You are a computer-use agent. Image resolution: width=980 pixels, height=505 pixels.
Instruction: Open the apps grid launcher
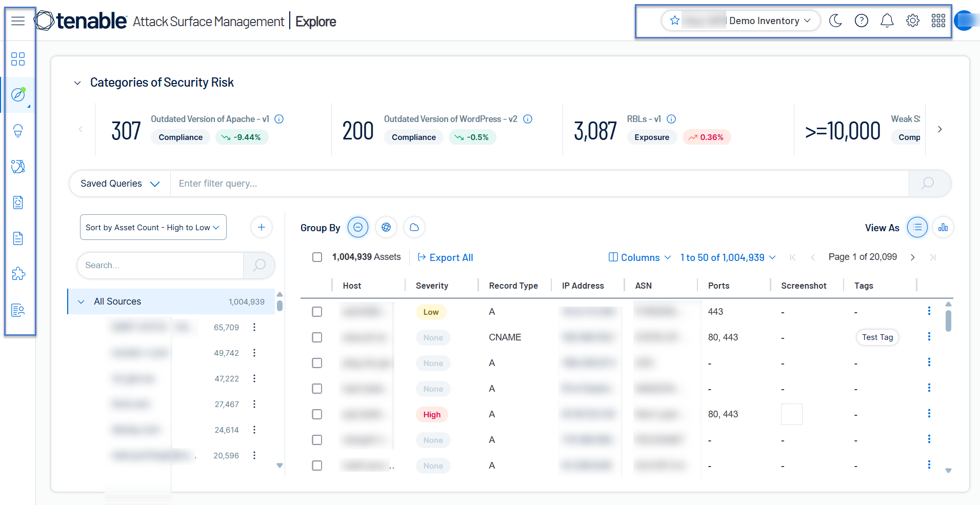938,21
